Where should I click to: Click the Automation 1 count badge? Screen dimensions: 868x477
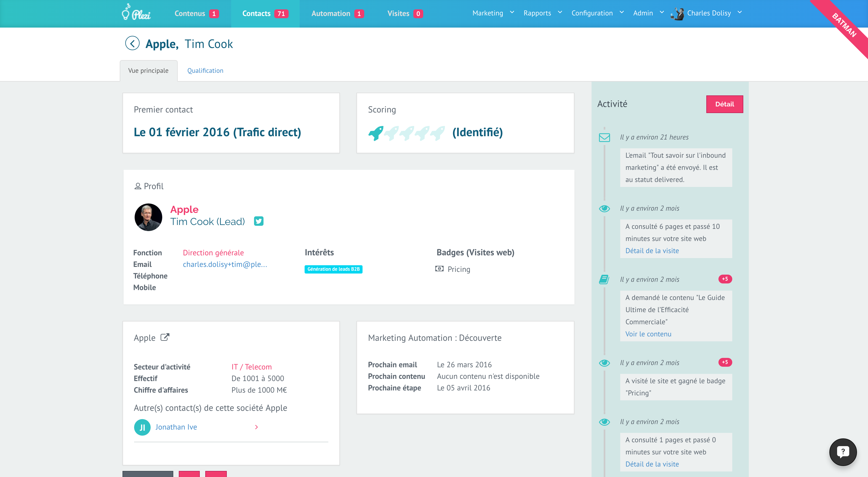click(359, 14)
